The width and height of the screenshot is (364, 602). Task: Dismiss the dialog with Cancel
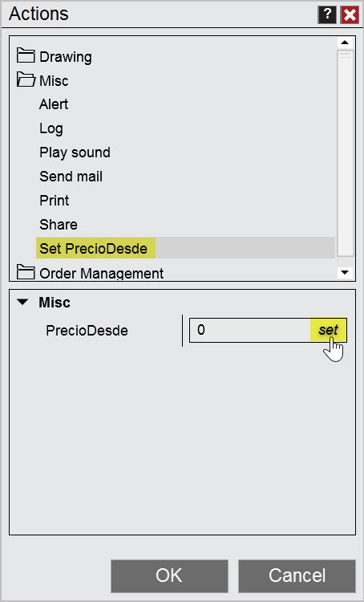297,576
